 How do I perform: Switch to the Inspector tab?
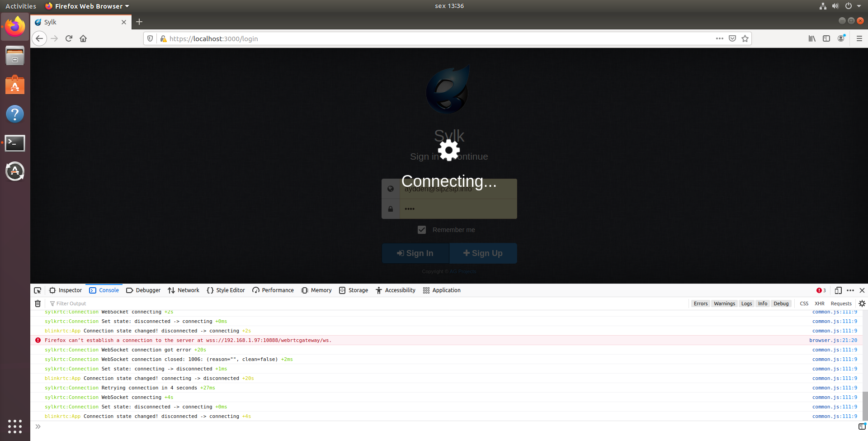click(x=66, y=290)
